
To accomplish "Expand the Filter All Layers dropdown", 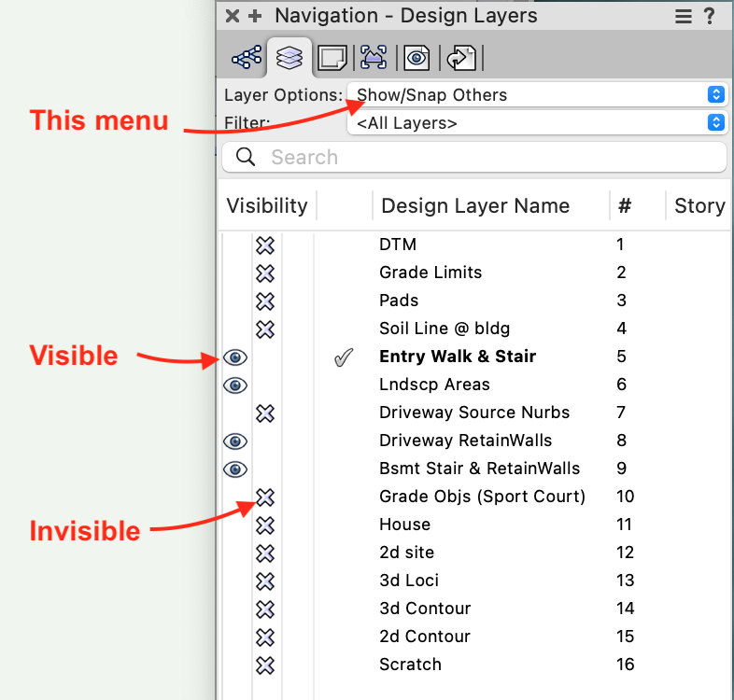I will [536, 122].
